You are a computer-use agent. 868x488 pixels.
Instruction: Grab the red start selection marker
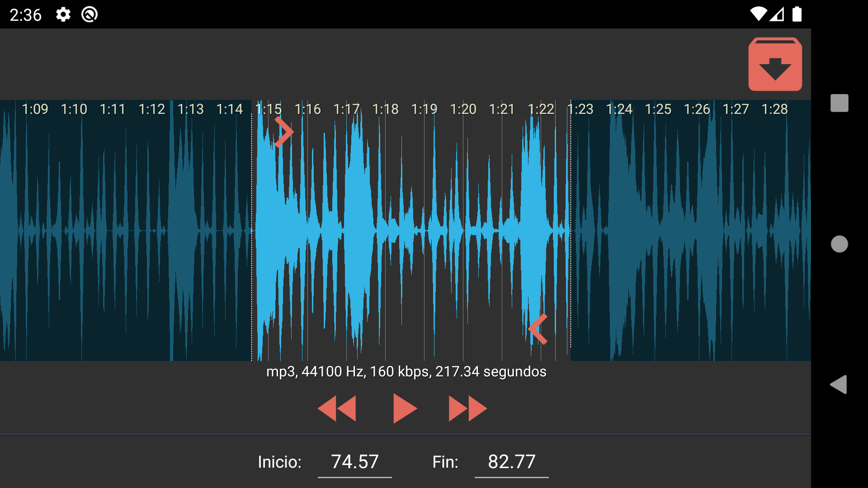point(284,132)
